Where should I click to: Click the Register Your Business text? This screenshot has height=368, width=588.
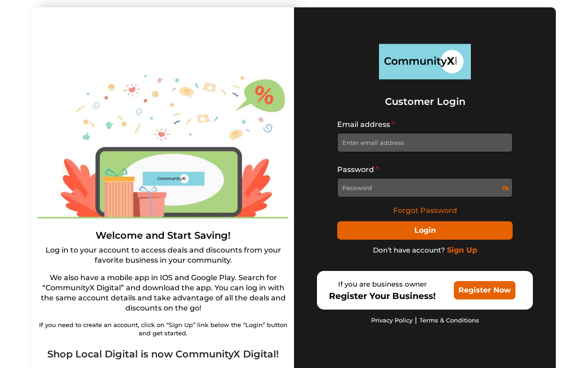coord(382,296)
